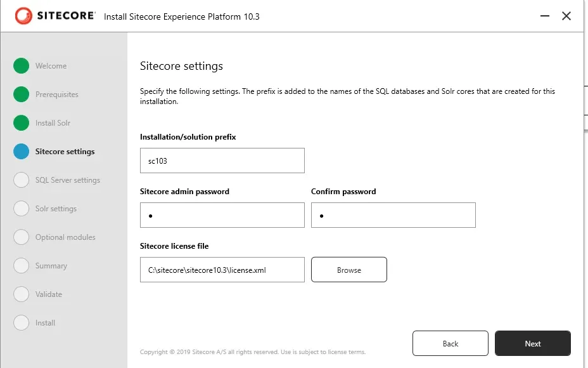Open the Welcome step label
Image resolution: width=588 pixels, height=368 pixels.
51,66
